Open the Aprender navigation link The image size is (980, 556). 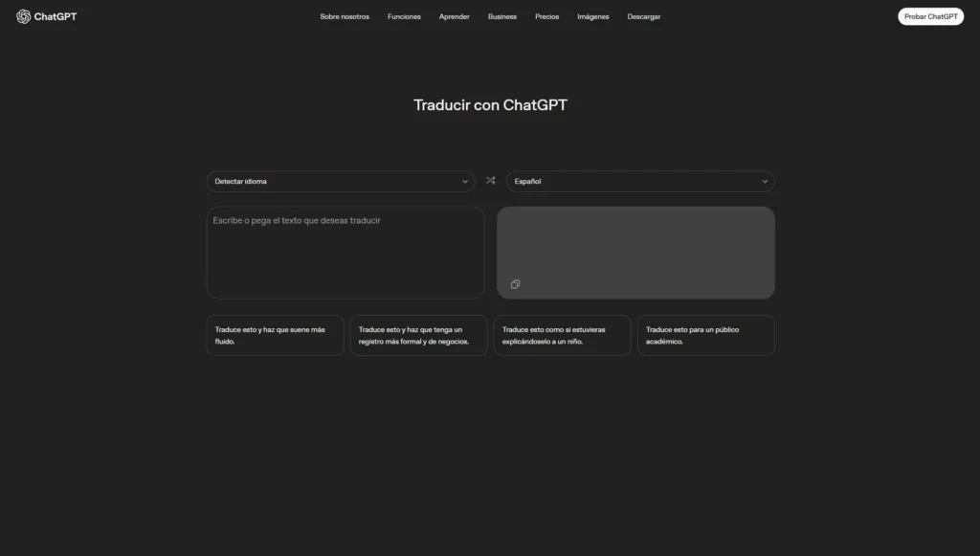[454, 16]
